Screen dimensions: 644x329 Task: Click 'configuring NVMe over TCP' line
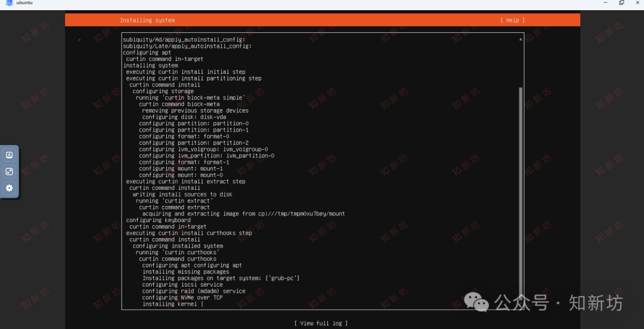182,298
